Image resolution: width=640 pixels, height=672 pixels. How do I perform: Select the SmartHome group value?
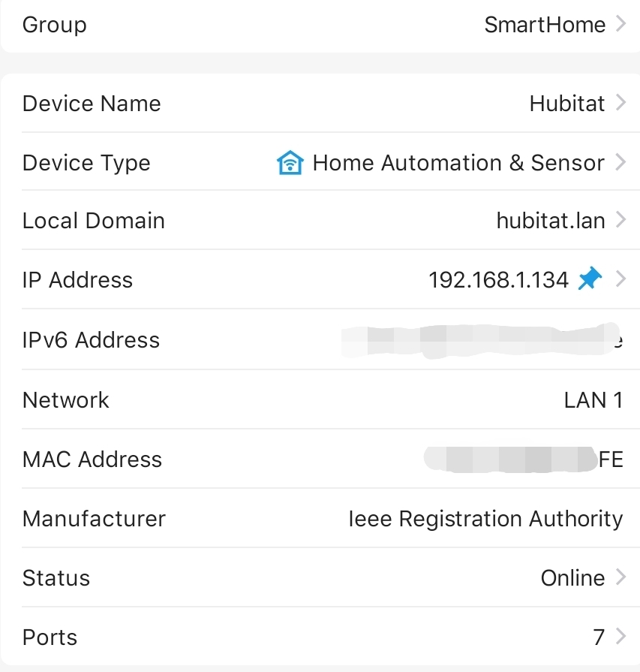(x=545, y=25)
